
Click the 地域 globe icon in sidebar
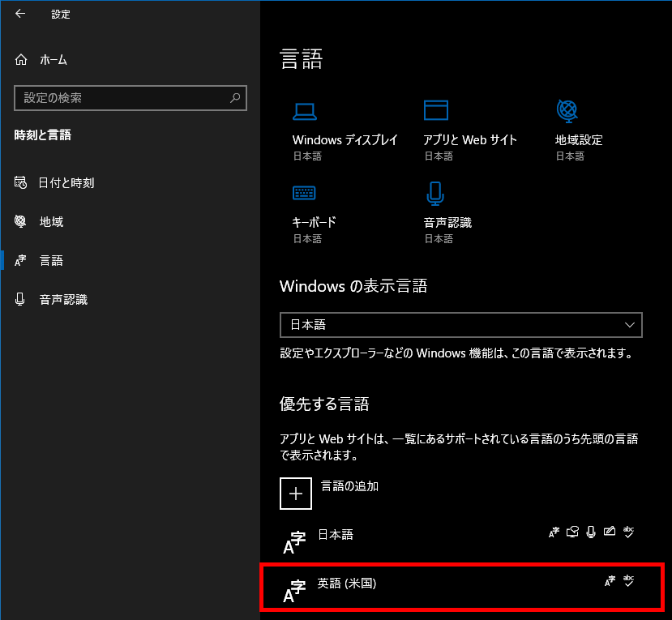[20, 221]
